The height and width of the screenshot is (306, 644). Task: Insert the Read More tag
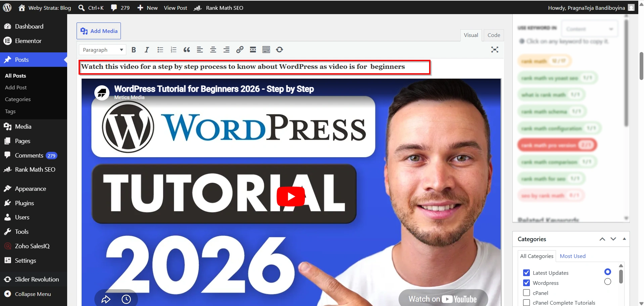tap(253, 50)
